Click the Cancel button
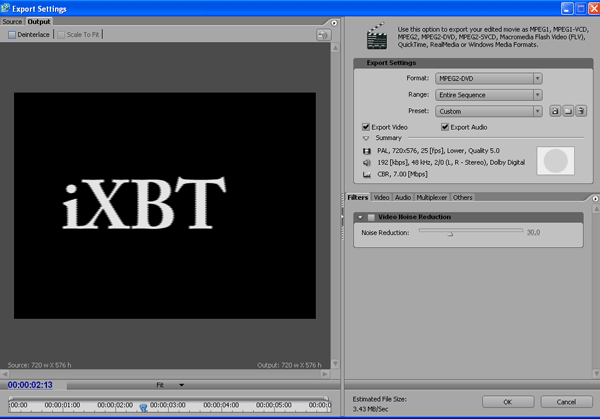600x419 pixels. click(x=564, y=402)
